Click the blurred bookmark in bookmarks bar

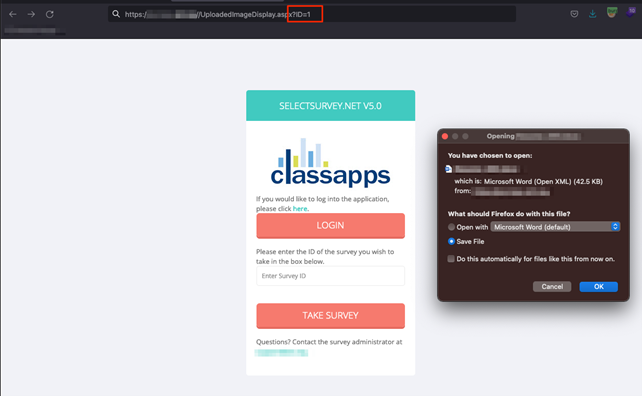(34, 31)
